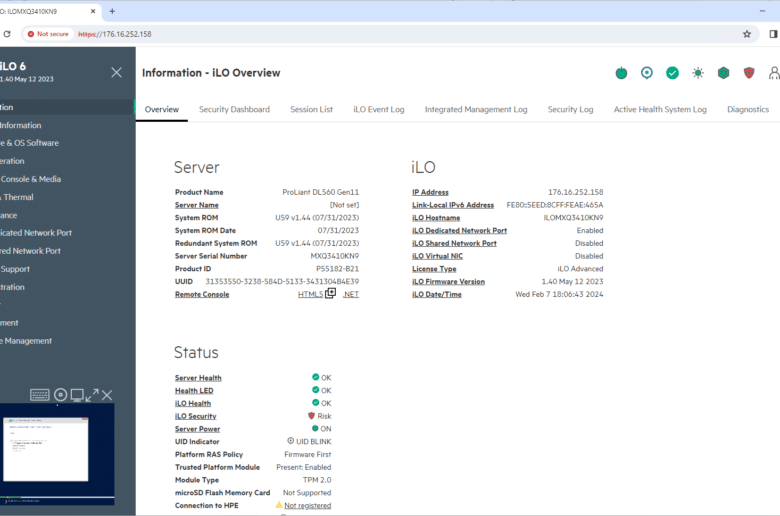The image size is (780, 516).
Task: Click the red security shield icon in header
Action: click(x=749, y=73)
